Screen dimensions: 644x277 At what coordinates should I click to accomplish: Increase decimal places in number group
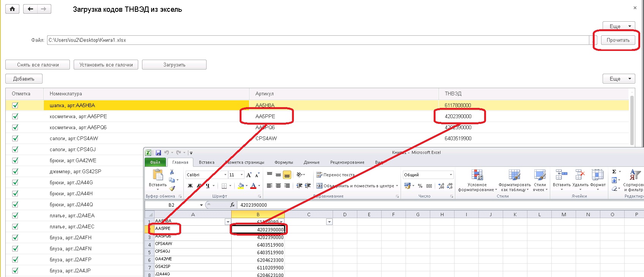tap(441, 186)
